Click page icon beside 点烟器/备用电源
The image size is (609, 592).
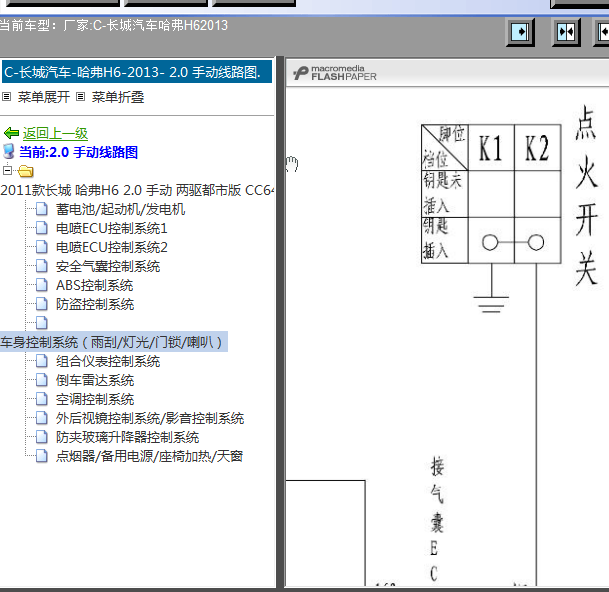coord(42,456)
